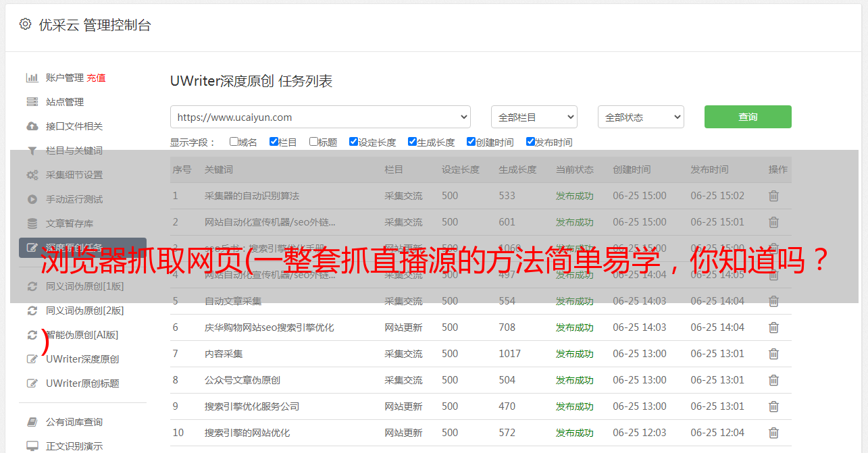
Task: Click the UWriter深度原创 任务列表 heading
Action: (251, 82)
